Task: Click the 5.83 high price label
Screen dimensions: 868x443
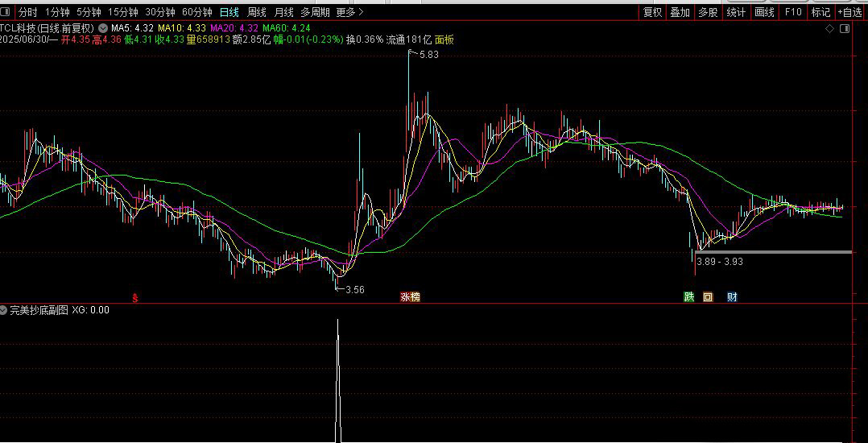Action: [428, 55]
